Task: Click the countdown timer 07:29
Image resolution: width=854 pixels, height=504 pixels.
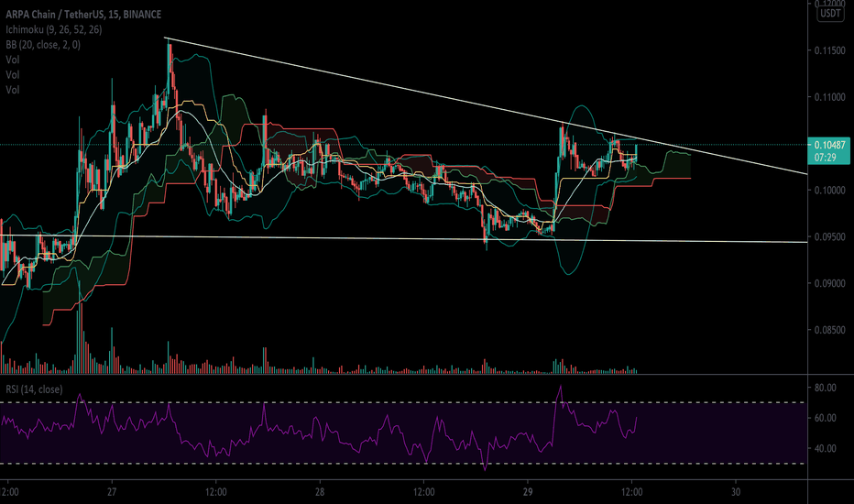Action: tap(826, 158)
